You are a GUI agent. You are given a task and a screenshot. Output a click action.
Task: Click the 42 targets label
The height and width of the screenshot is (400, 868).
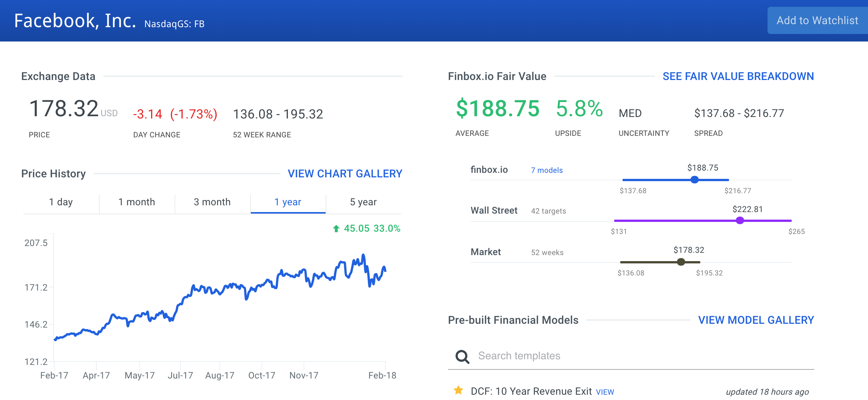(x=548, y=211)
